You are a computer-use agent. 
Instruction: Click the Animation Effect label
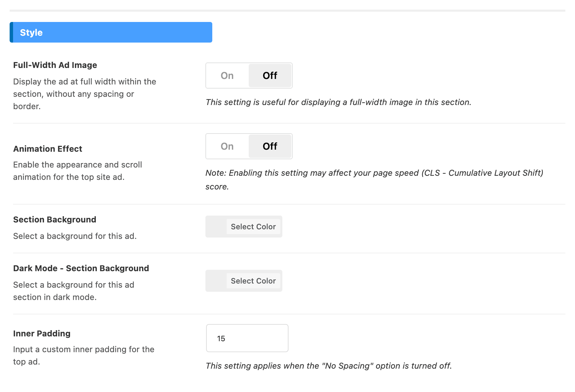[48, 149]
